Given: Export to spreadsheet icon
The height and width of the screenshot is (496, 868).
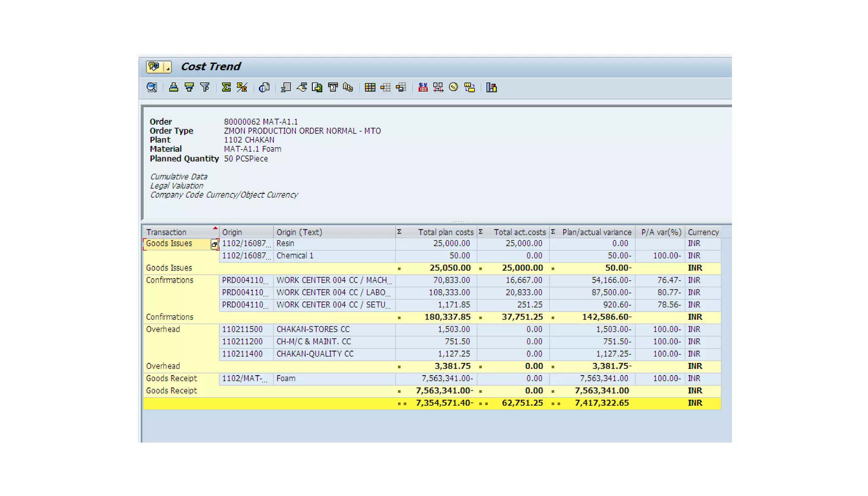Looking at the screenshot, I should pyautogui.click(x=286, y=87).
